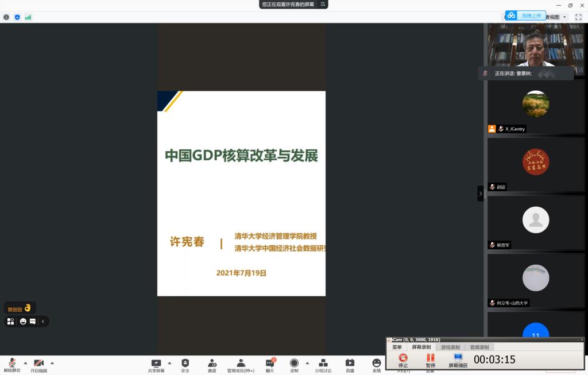Click the blue security shield status icon
The width and height of the screenshot is (588, 375).
pos(17,17)
